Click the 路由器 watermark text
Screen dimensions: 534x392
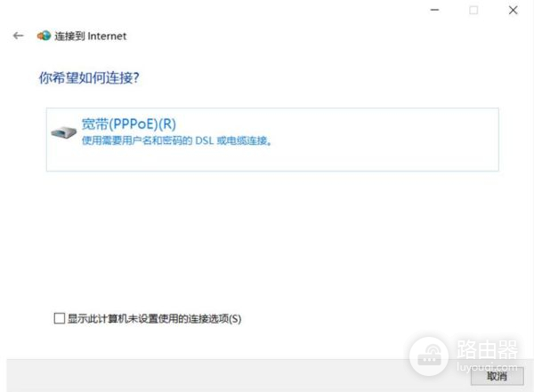[x=488, y=349]
